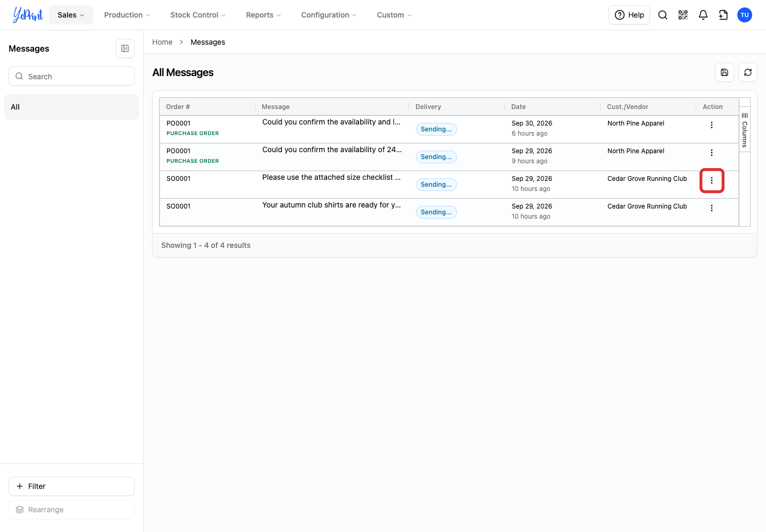Image resolution: width=766 pixels, height=532 pixels.
Task: Collapse the Messages sidebar panel
Action: pyautogui.click(x=125, y=48)
